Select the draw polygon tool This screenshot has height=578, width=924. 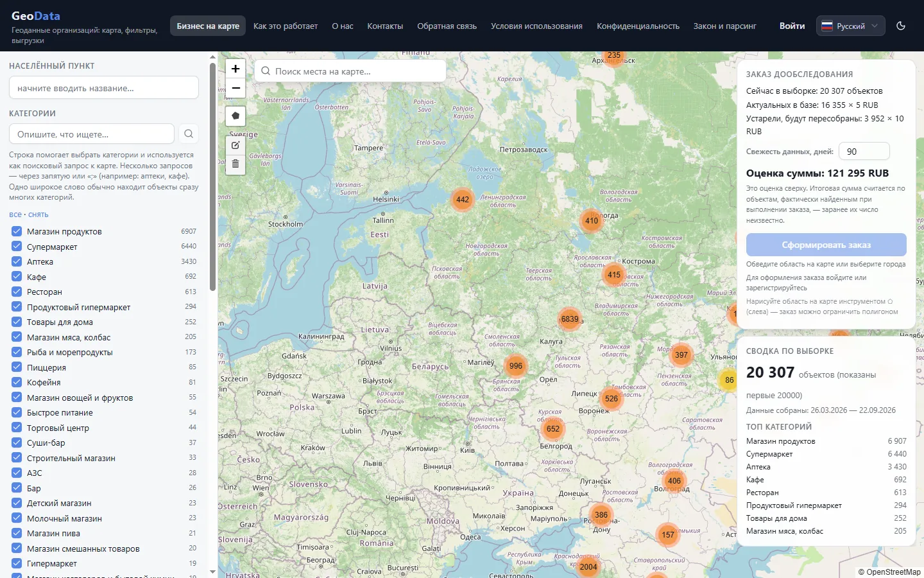pyautogui.click(x=235, y=116)
